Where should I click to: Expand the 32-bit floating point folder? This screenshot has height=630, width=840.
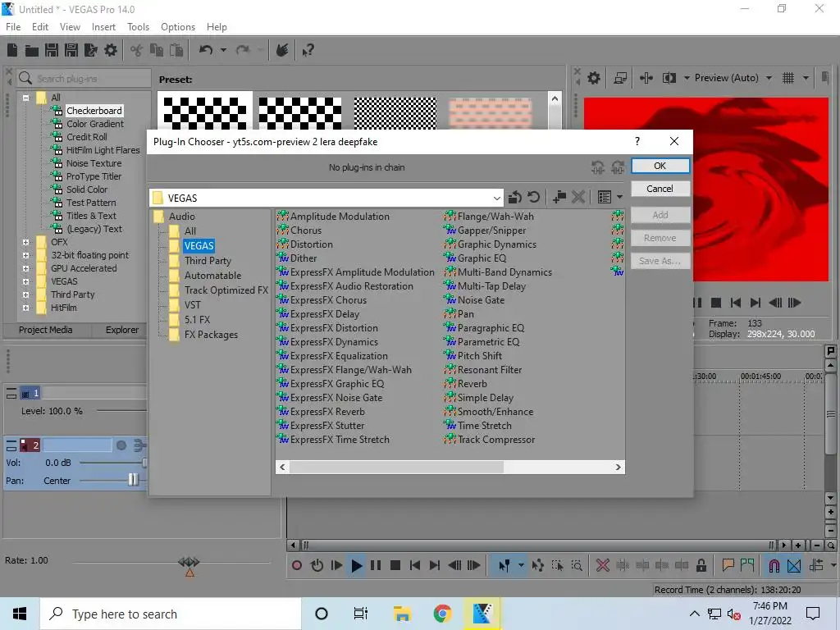point(25,256)
